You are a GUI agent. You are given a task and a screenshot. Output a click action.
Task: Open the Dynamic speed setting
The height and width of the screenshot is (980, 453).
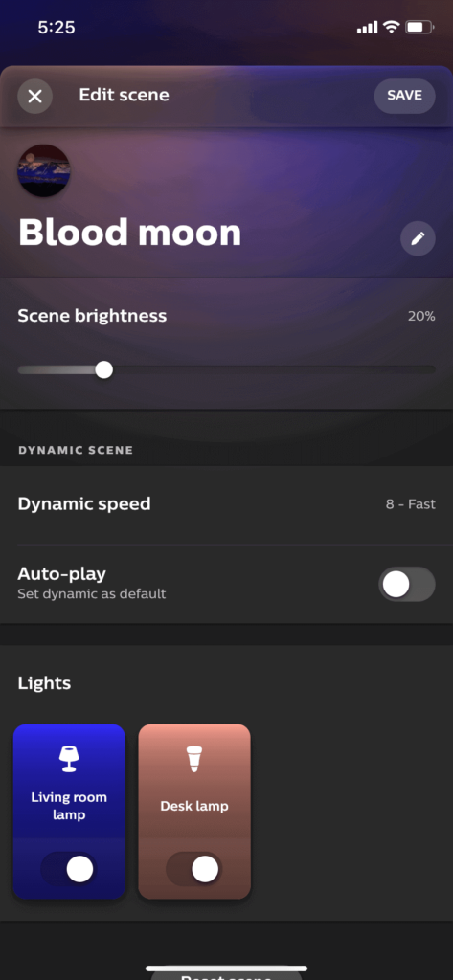tap(226, 504)
